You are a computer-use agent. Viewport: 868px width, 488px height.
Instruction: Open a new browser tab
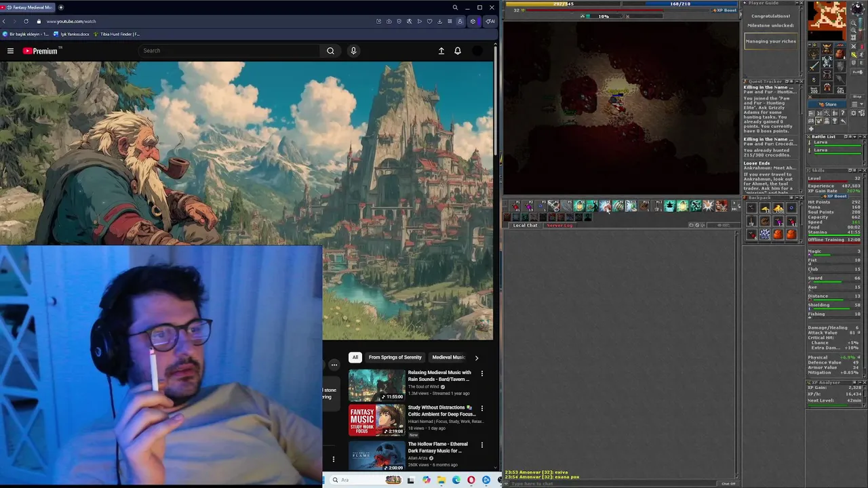[61, 7]
